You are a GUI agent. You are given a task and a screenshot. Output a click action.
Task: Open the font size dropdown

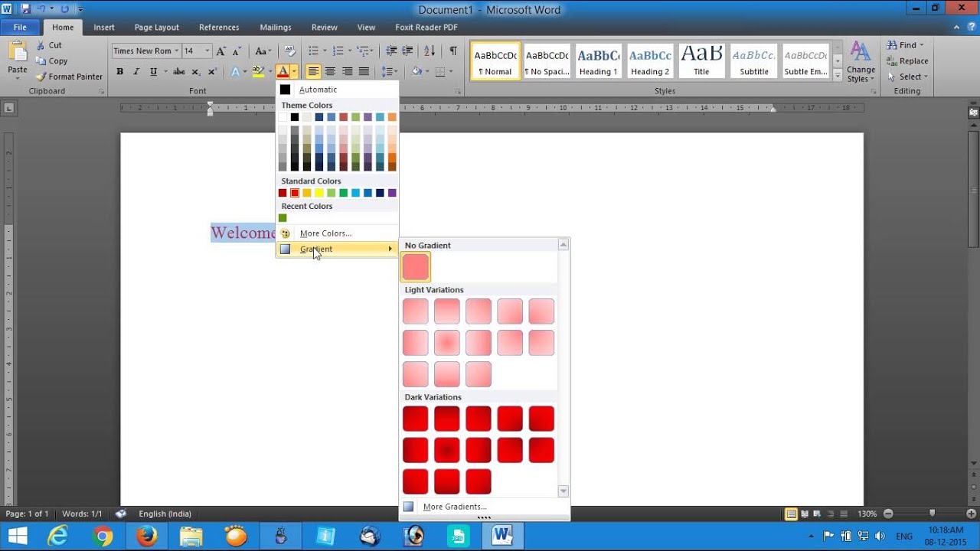tap(207, 51)
